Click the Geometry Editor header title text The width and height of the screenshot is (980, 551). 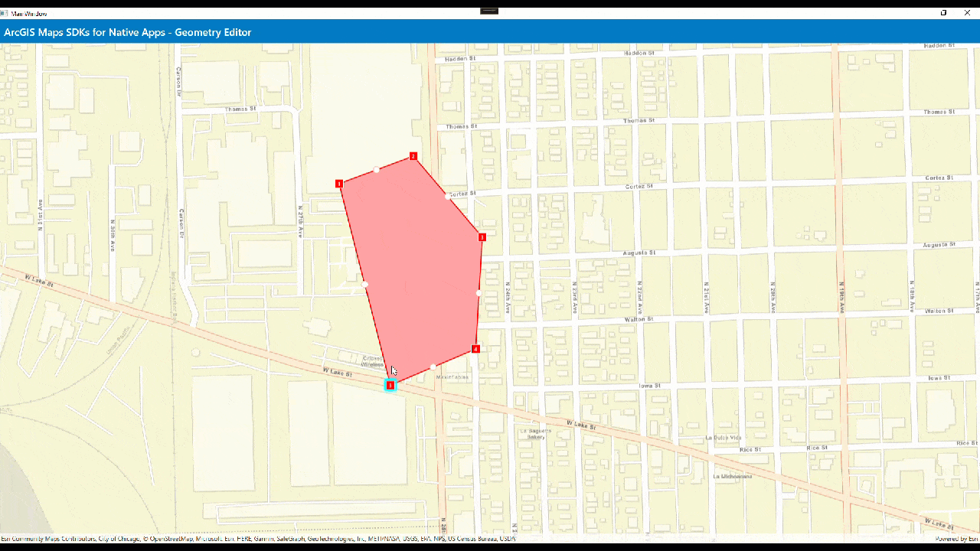128,32
